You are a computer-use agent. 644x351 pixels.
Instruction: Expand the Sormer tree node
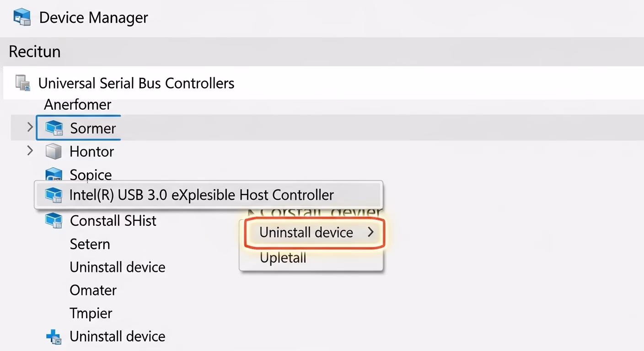click(30, 127)
